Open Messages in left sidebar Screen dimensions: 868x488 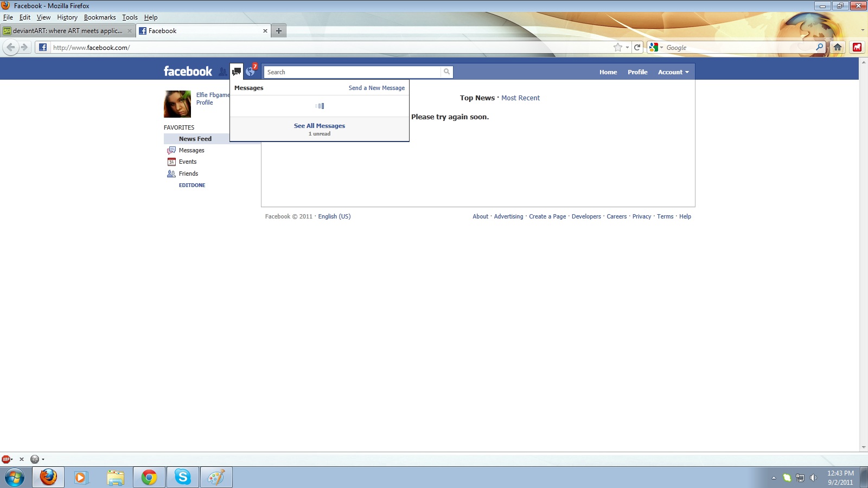tap(192, 150)
